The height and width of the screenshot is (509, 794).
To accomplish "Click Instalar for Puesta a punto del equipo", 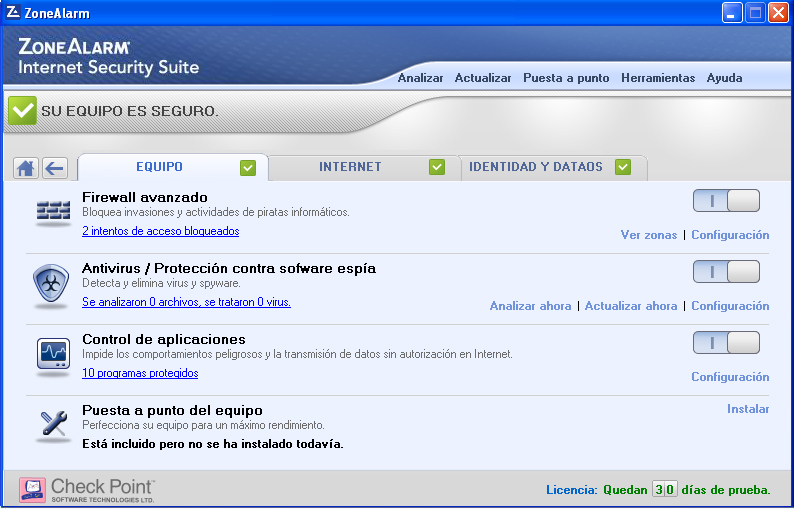I will tap(748, 409).
